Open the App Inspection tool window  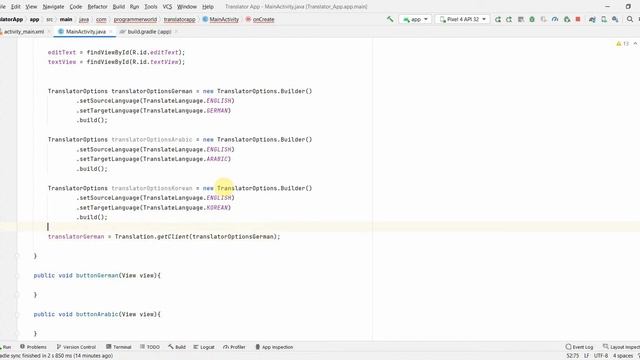(274, 347)
